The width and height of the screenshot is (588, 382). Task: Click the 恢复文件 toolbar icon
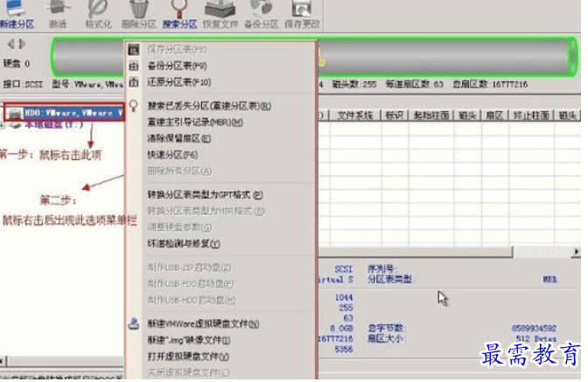[220, 8]
